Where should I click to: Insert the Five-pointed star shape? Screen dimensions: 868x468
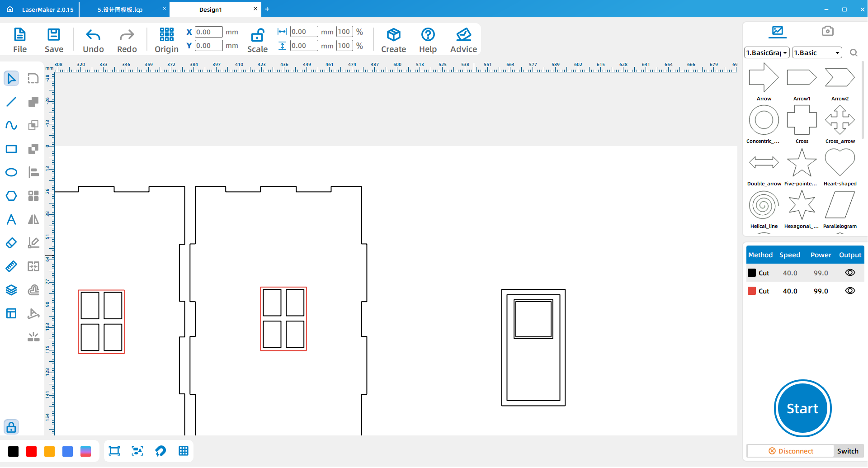click(x=802, y=163)
